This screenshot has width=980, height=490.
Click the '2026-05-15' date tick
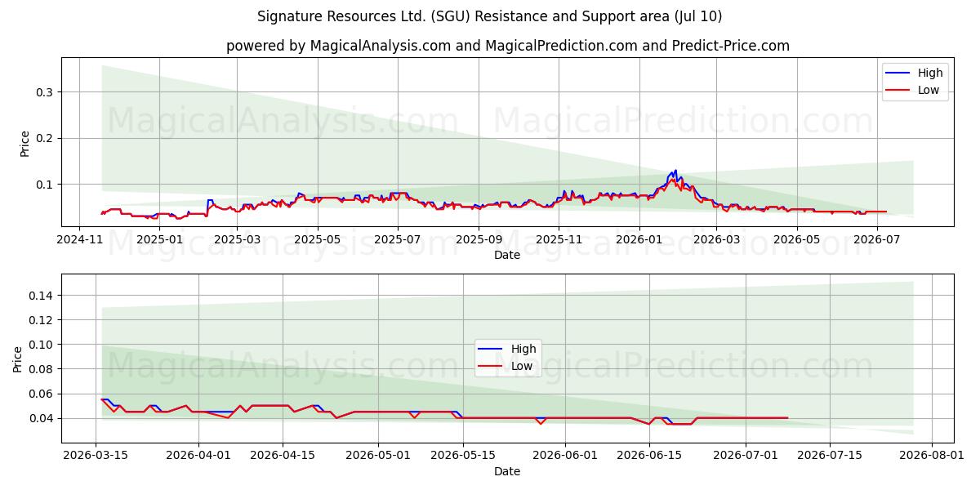[x=464, y=456]
